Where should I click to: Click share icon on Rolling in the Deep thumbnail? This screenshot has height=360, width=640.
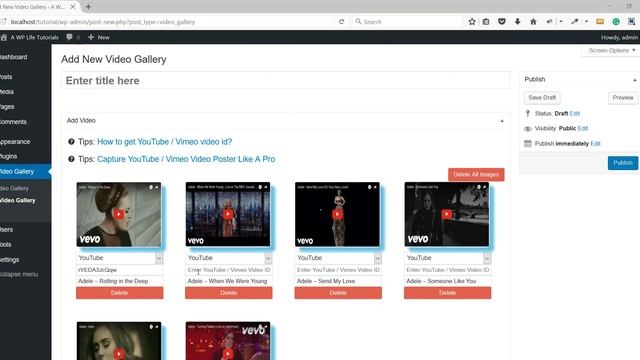tap(157, 187)
